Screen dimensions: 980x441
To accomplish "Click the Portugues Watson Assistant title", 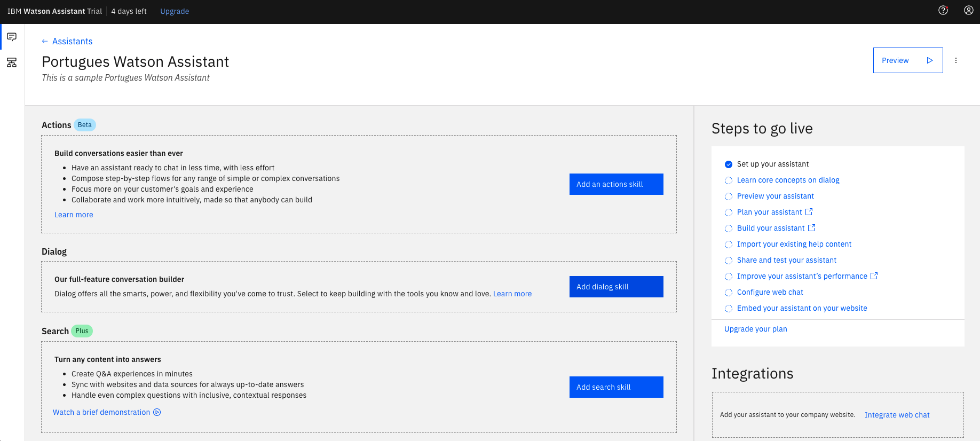I will click(135, 62).
